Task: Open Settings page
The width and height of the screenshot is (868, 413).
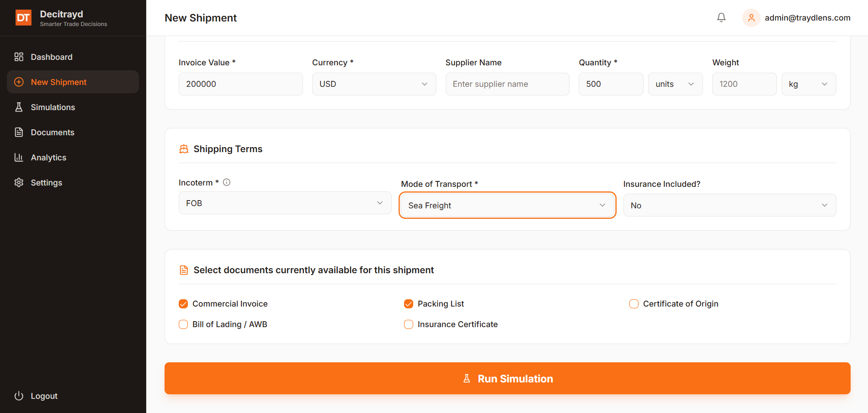Action: (73, 182)
